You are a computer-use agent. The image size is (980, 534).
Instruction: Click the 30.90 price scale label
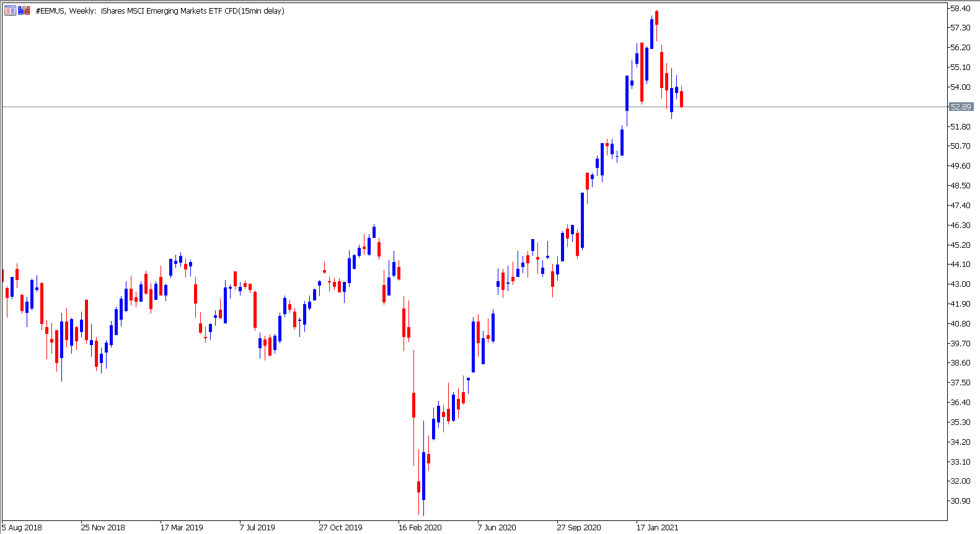(960, 501)
